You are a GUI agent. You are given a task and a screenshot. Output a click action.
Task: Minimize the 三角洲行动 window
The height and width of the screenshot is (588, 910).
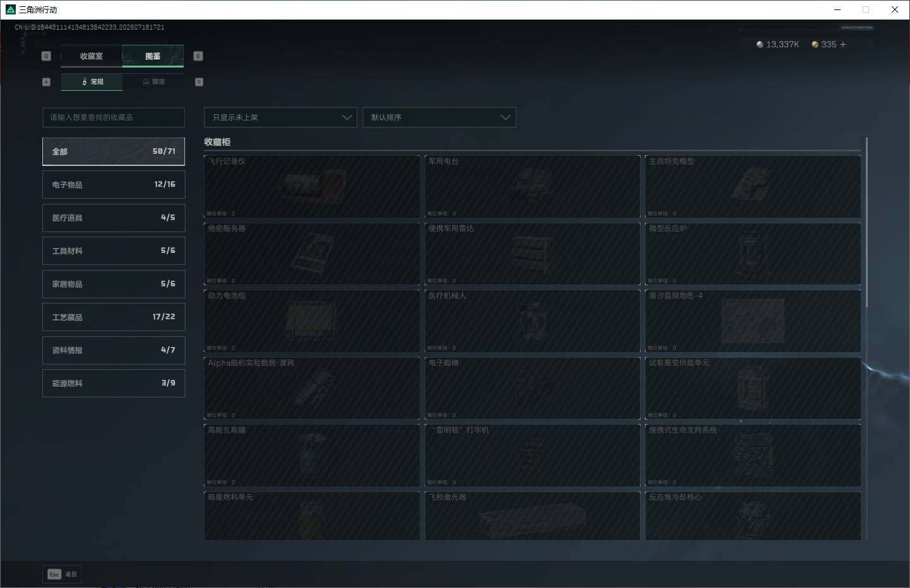pyautogui.click(x=837, y=9)
